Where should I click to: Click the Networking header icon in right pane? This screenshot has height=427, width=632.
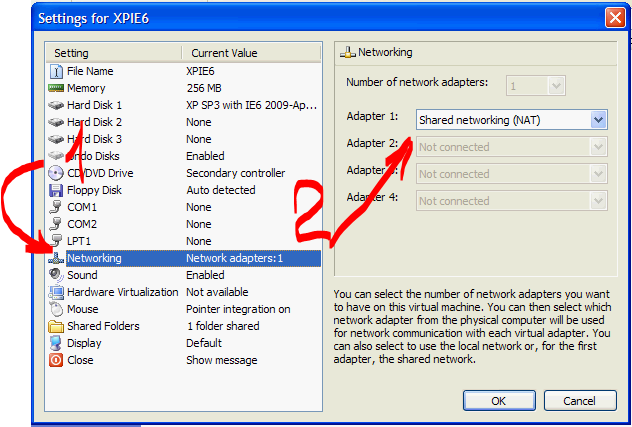(x=348, y=52)
